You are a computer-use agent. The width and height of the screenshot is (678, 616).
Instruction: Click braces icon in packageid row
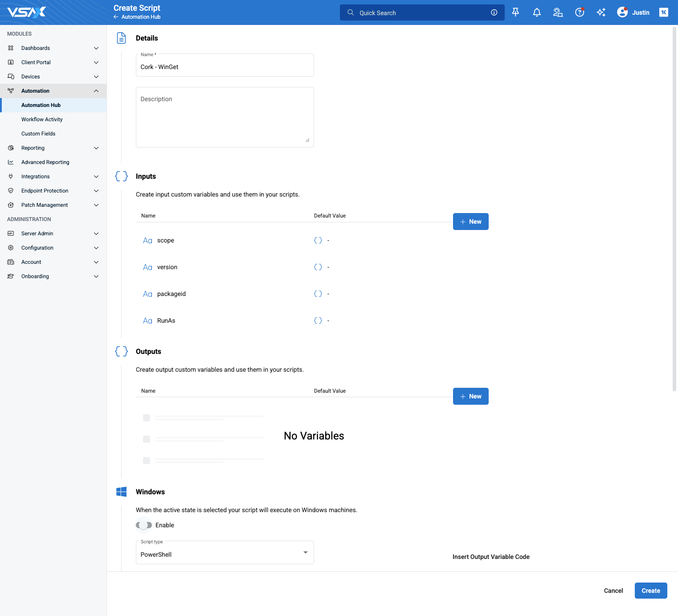point(318,294)
